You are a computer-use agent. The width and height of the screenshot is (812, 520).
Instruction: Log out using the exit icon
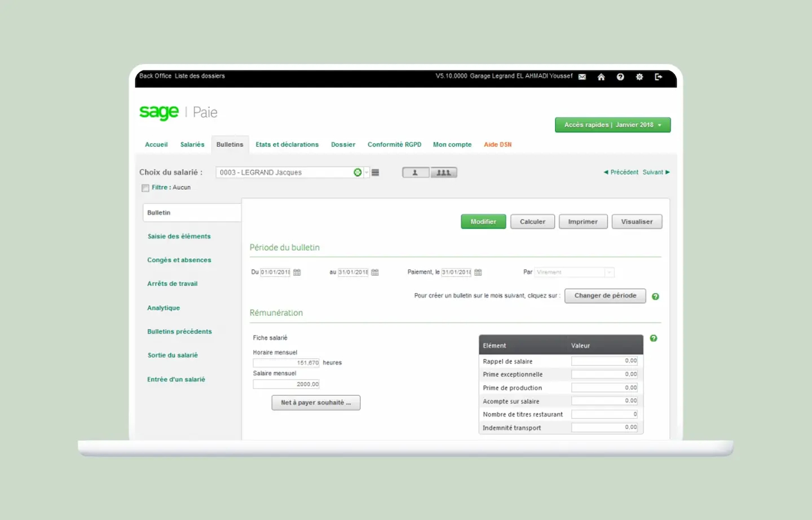tap(658, 77)
